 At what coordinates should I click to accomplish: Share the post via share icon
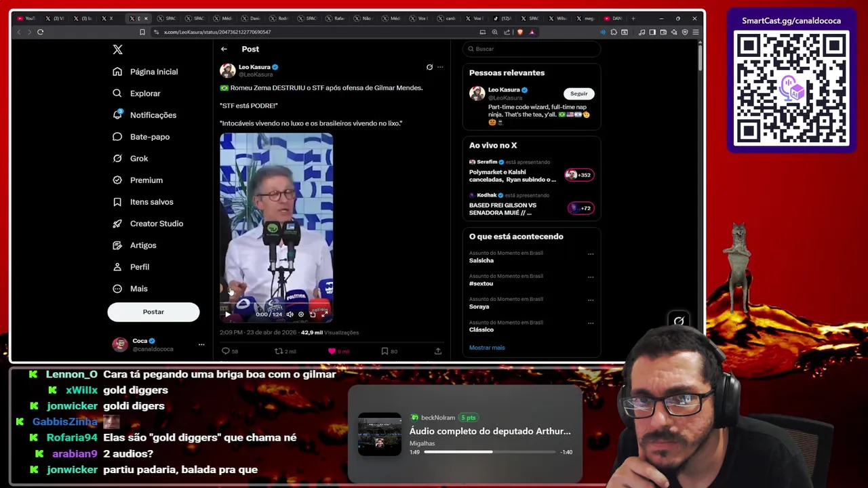coord(438,351)
